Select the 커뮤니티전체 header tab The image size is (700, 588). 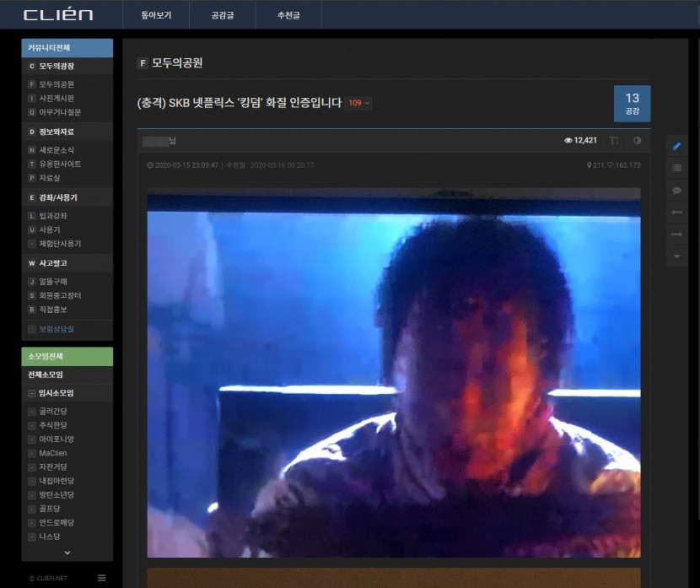[67, 48]
